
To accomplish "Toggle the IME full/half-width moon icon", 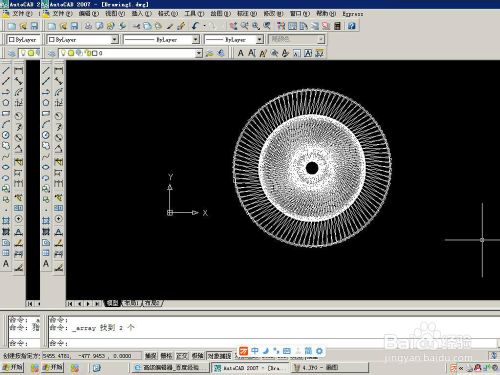I will 266,351.
